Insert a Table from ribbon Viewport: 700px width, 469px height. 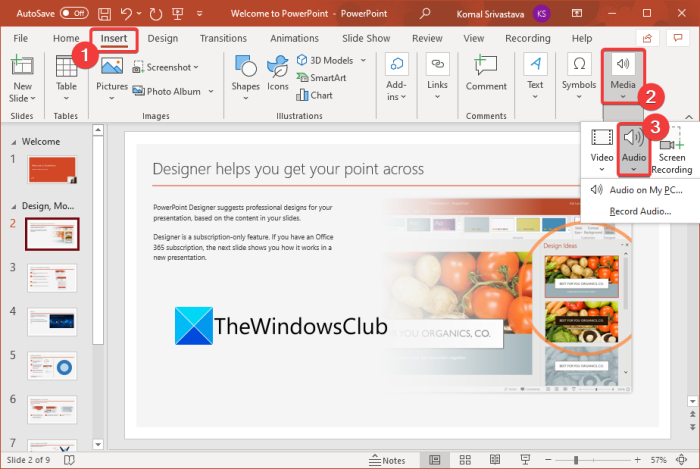(66, 77)
